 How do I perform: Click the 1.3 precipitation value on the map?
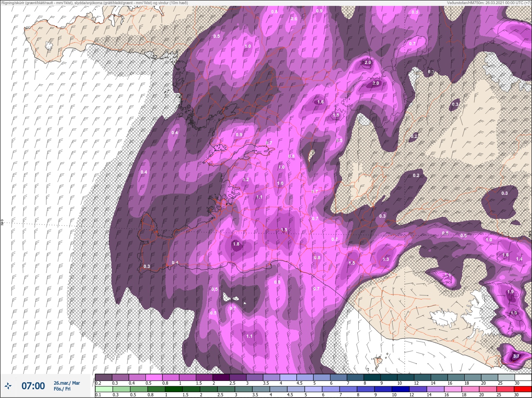pos(386,259)
